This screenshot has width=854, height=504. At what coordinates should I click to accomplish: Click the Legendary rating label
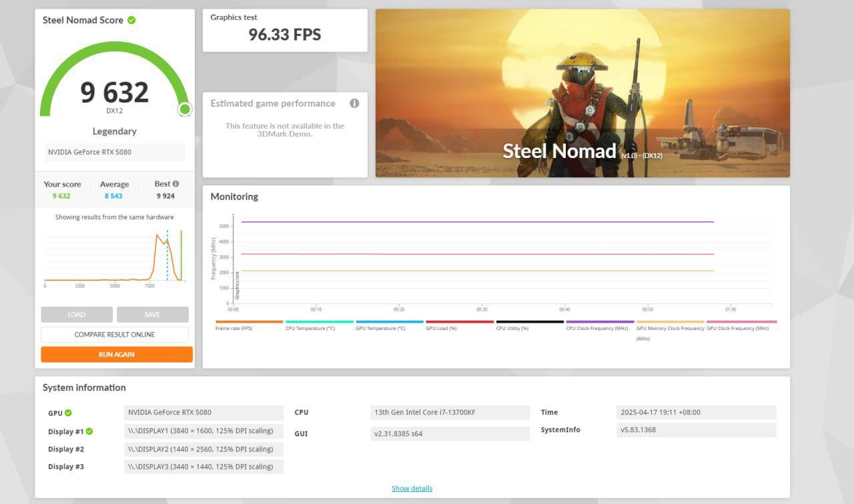[x=115, y=131]
